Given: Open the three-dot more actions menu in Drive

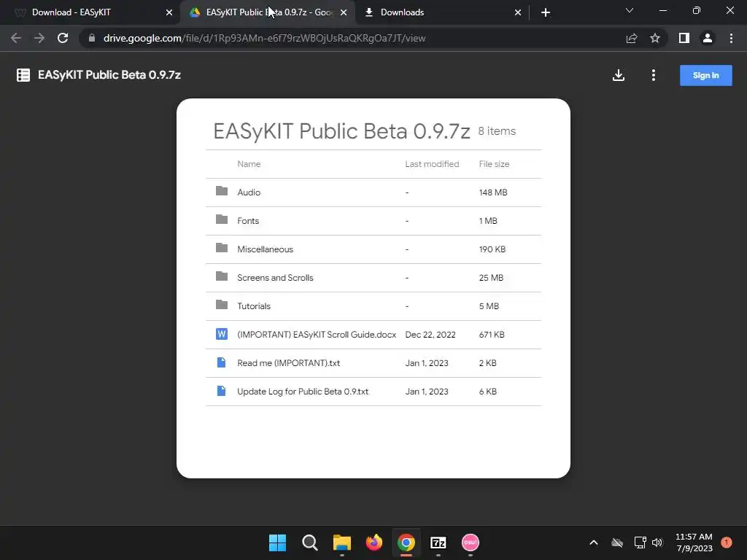Looking at the screenshot, I should (653, 75).
